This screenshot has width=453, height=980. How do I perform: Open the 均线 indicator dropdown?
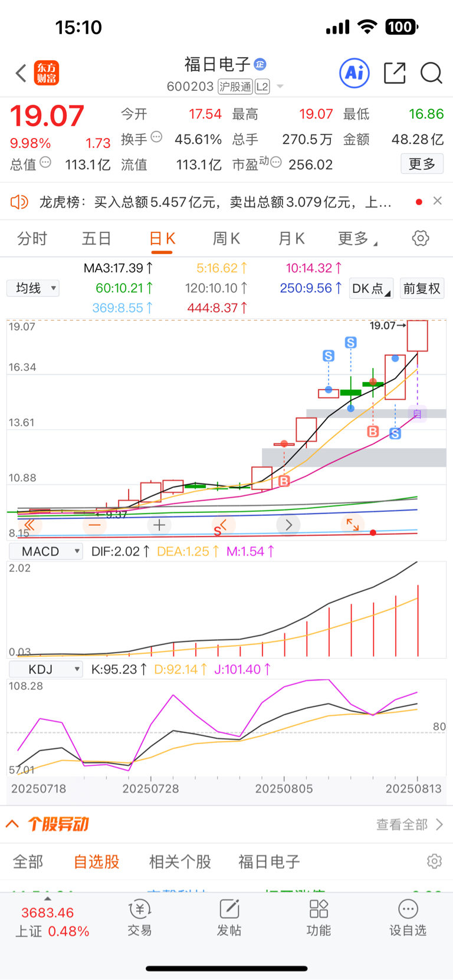(x=34, y=288)
